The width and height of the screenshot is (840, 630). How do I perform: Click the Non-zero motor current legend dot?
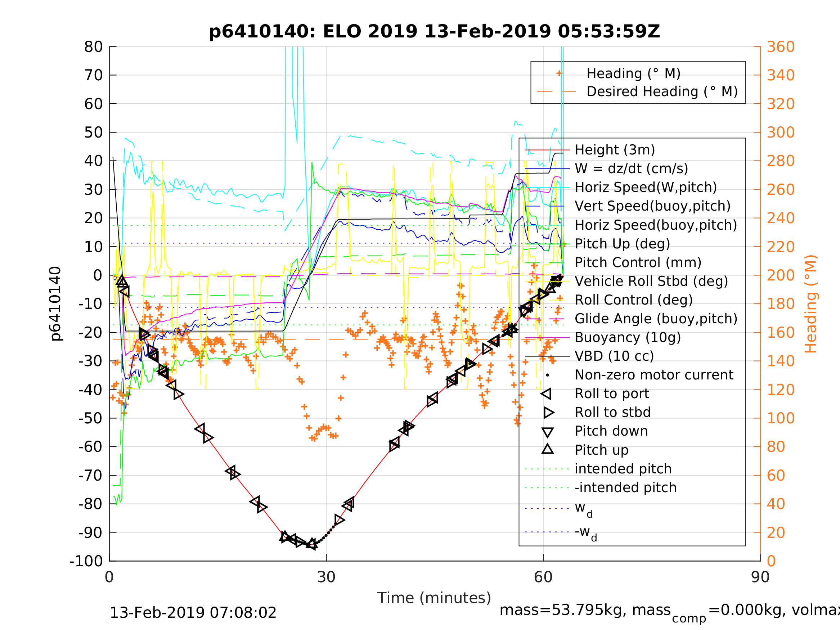click(x=547, y=375)
